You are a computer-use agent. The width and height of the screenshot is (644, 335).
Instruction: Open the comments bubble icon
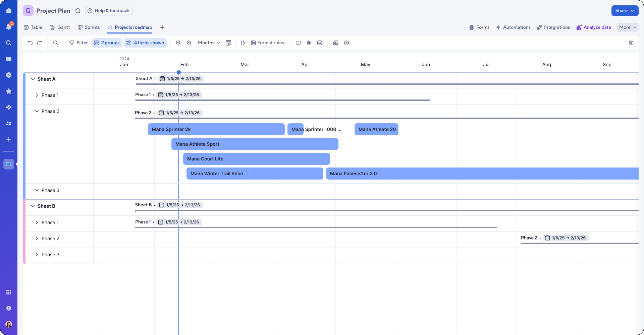point(298,43)
